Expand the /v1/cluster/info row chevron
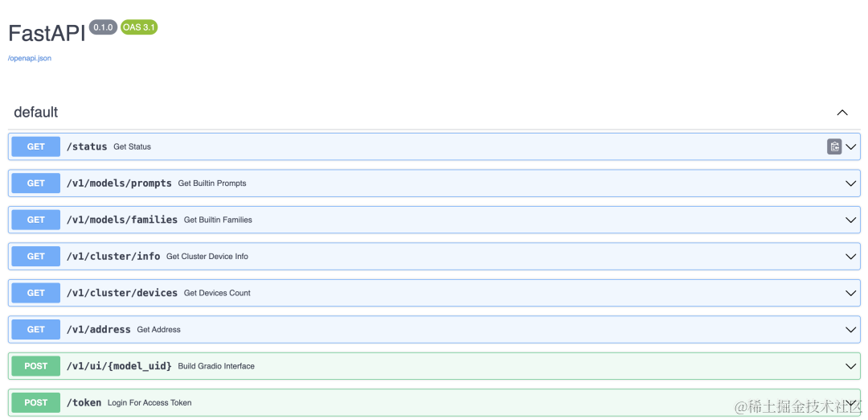The image size is (868, 420). click(x=851, y=257)
